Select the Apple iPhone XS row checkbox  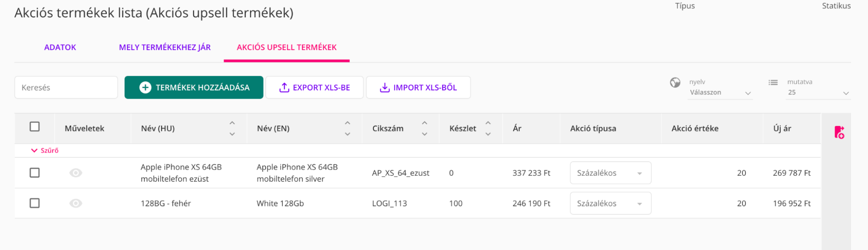(x=35, y=173)
